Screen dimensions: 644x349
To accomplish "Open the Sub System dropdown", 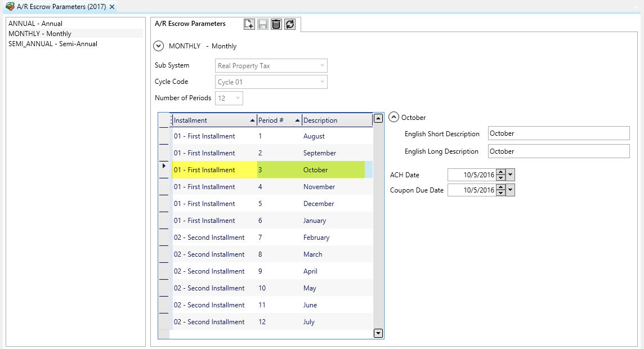I will tap(322, 66).
